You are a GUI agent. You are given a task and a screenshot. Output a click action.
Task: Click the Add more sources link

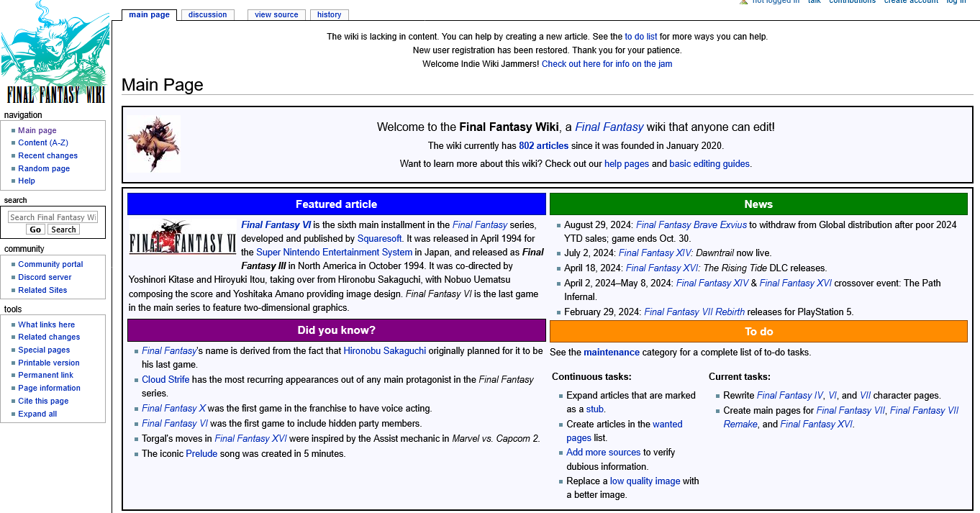[603, 453]
